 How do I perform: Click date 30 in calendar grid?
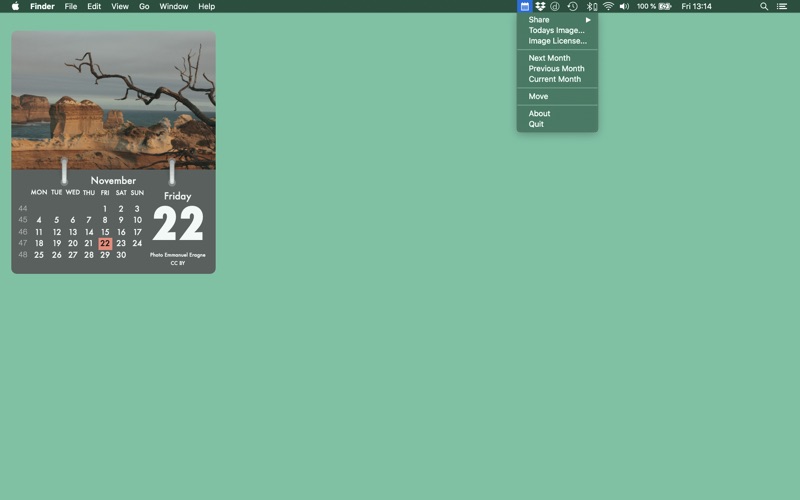[x=121, y=255]
